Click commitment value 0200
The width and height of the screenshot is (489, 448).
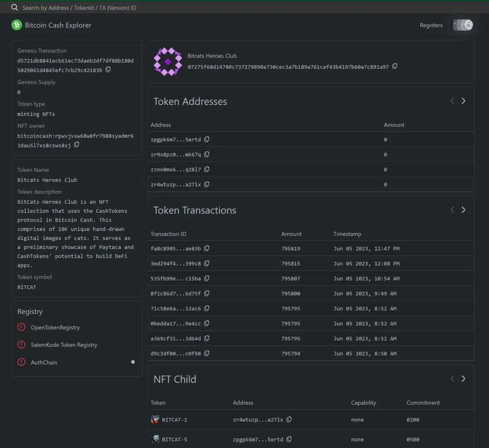point(413,420)
